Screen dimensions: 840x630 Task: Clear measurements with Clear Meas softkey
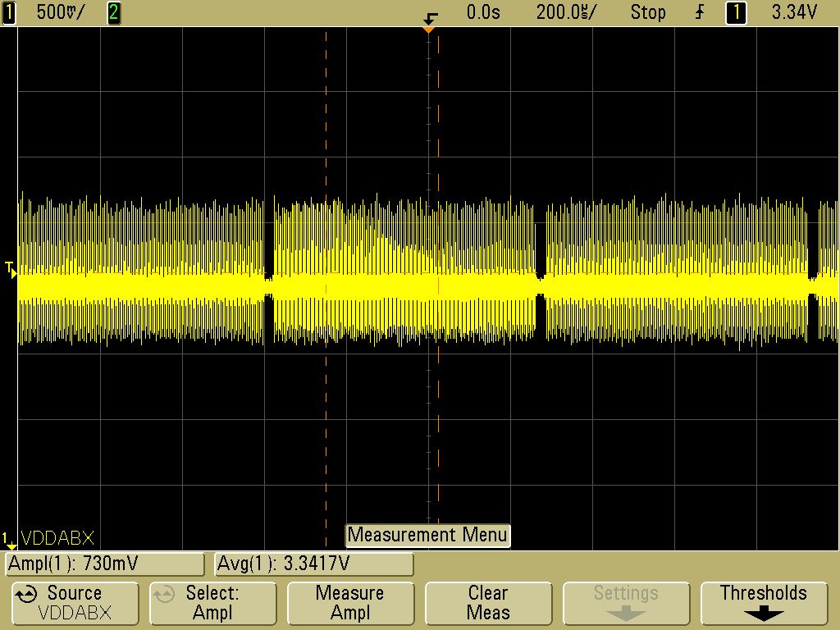[488, 604]
